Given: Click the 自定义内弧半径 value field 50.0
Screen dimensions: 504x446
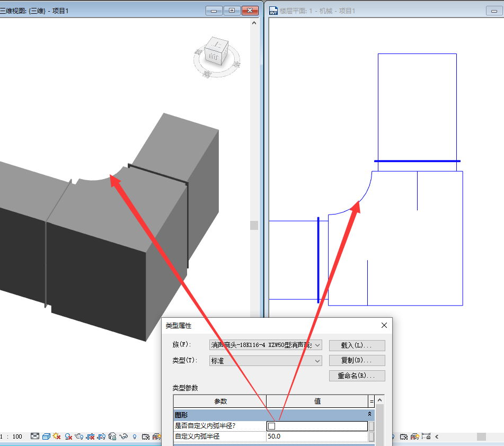Looking at the screenshot, I should pyautogui.click(x=317, y=436).
